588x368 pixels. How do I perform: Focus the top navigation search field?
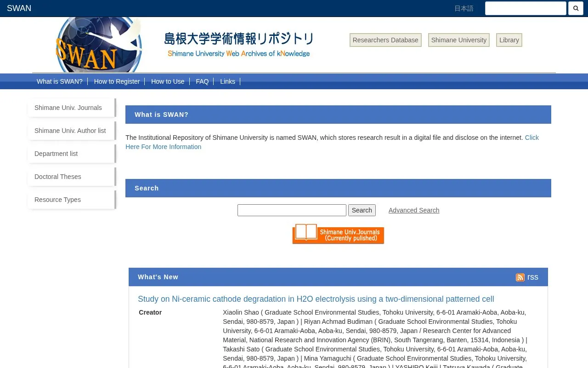(x=526, y=8)
